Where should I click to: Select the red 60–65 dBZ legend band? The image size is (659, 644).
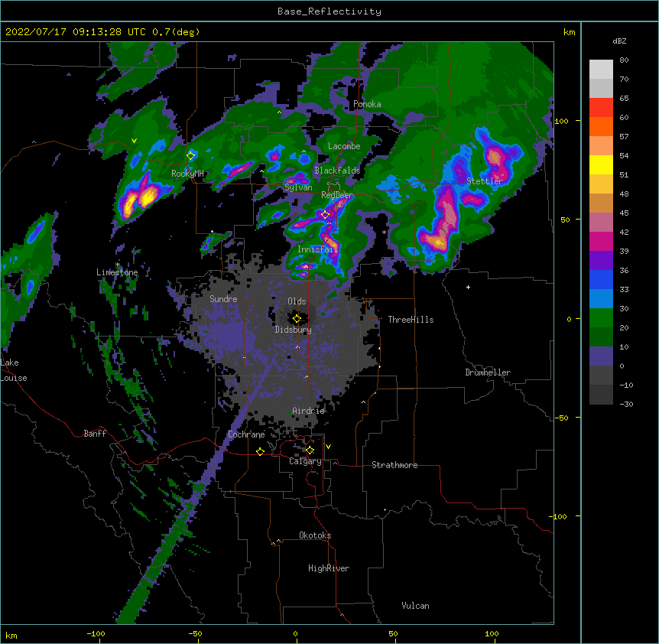(x=601, y=108)
